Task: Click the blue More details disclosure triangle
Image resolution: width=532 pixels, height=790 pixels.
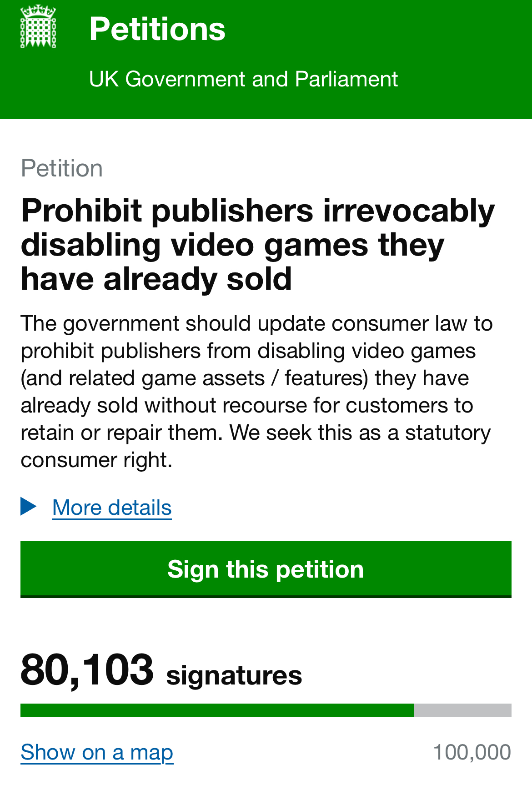Action: point(28,507)
